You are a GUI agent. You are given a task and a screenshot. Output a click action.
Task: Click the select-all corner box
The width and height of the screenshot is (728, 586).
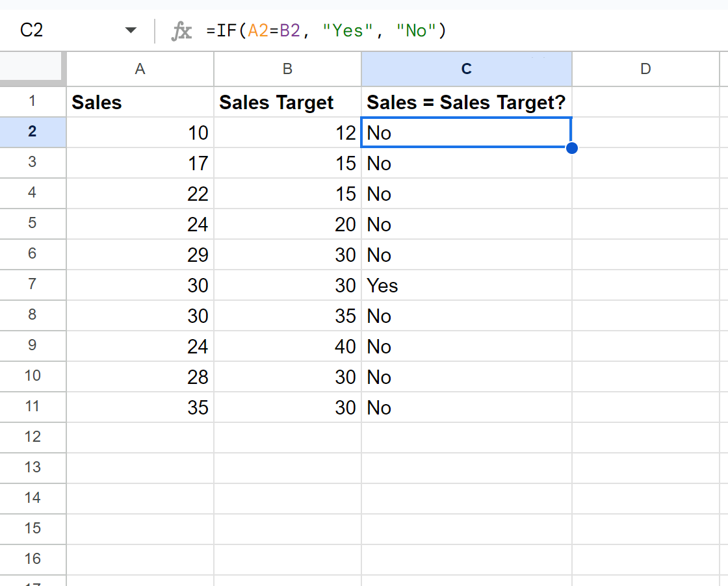[x=31, y=68]
